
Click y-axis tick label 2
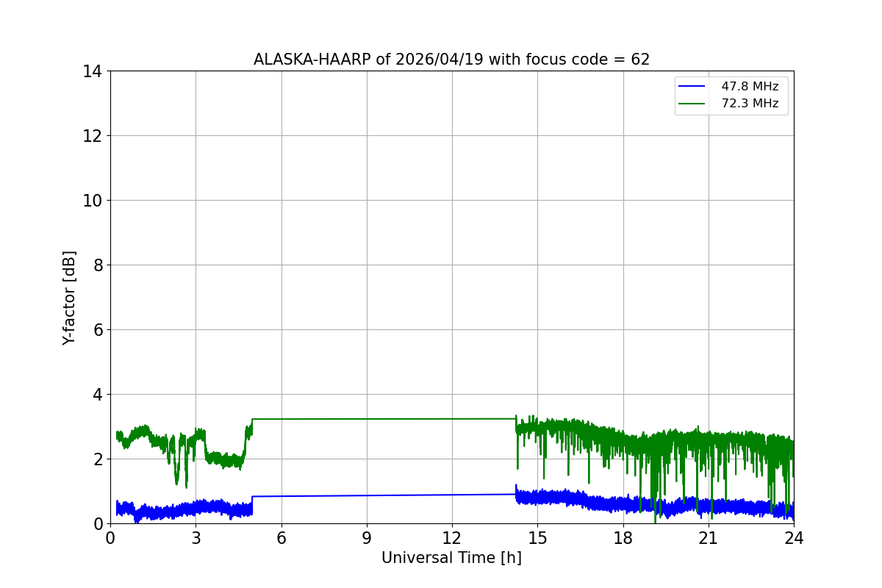(x=96, y=459)
